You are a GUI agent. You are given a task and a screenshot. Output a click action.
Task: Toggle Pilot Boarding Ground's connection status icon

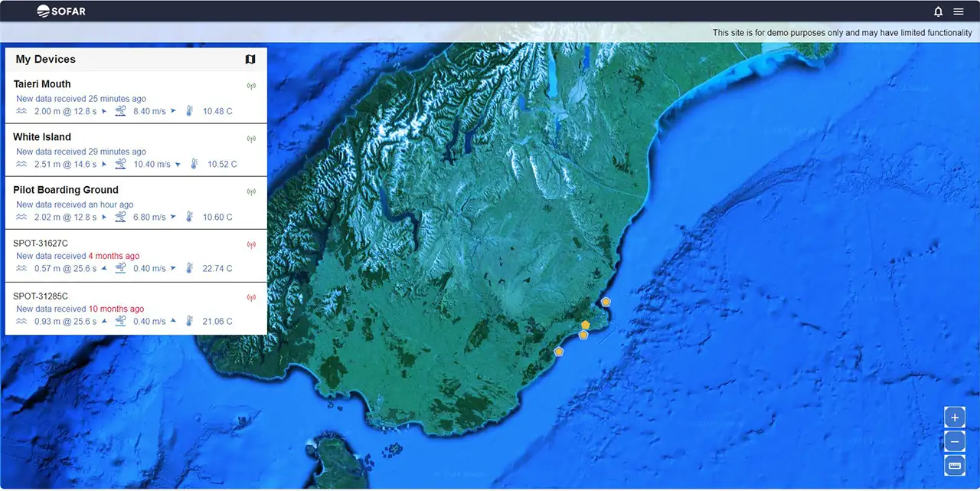[251, 191]
